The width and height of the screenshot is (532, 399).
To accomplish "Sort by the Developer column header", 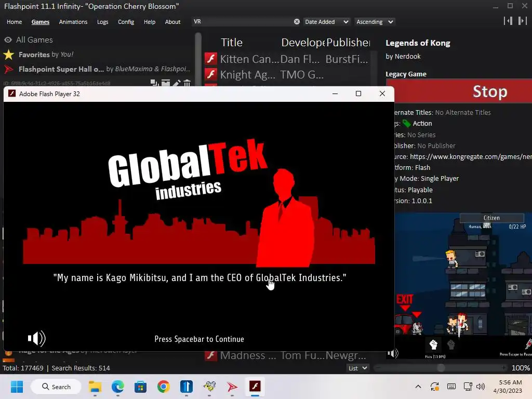I will [x=303, y=43].
